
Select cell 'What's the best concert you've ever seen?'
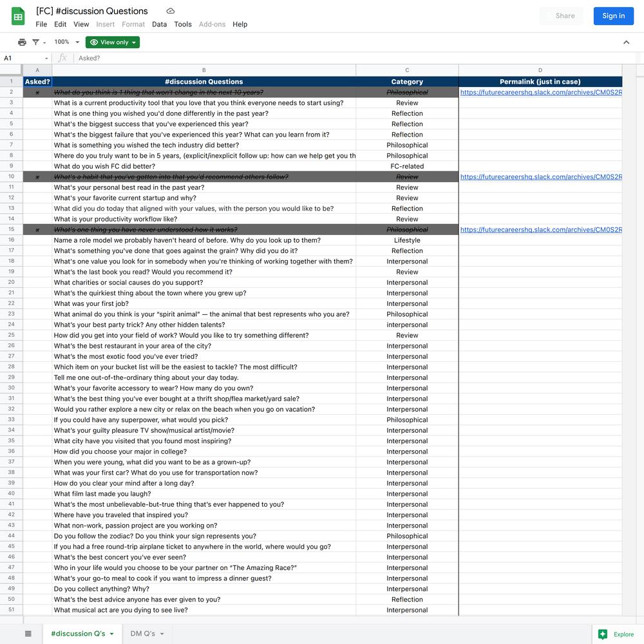(204, 557)
